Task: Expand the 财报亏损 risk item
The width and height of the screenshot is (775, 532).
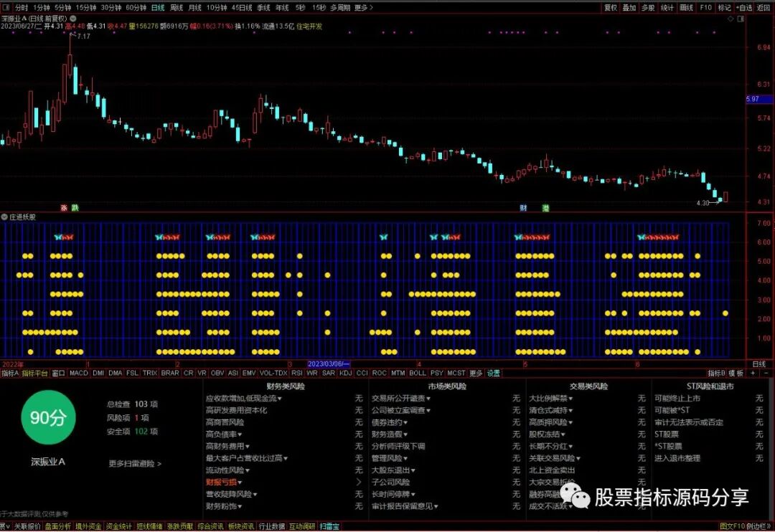Action: coord(224,482)
